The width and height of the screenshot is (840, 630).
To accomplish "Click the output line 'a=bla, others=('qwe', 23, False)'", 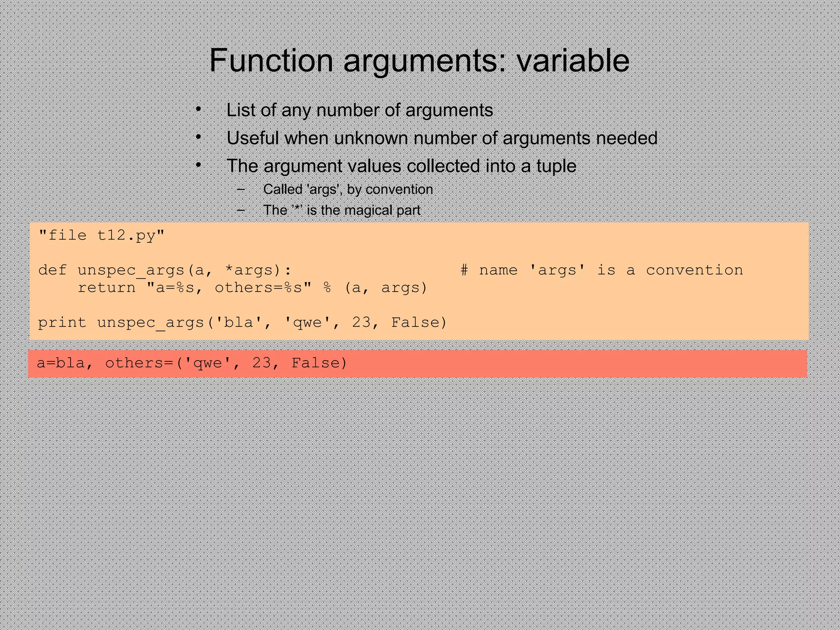I will (x=192, y=363).
